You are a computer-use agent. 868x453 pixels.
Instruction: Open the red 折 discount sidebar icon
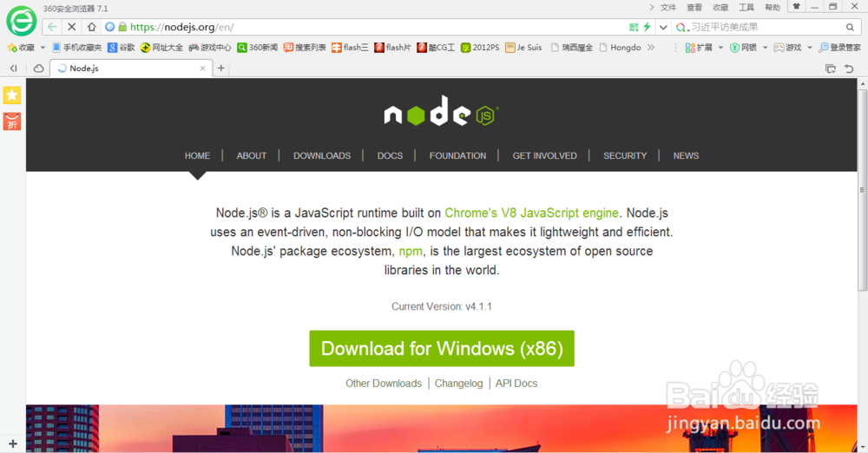point(12,121)
